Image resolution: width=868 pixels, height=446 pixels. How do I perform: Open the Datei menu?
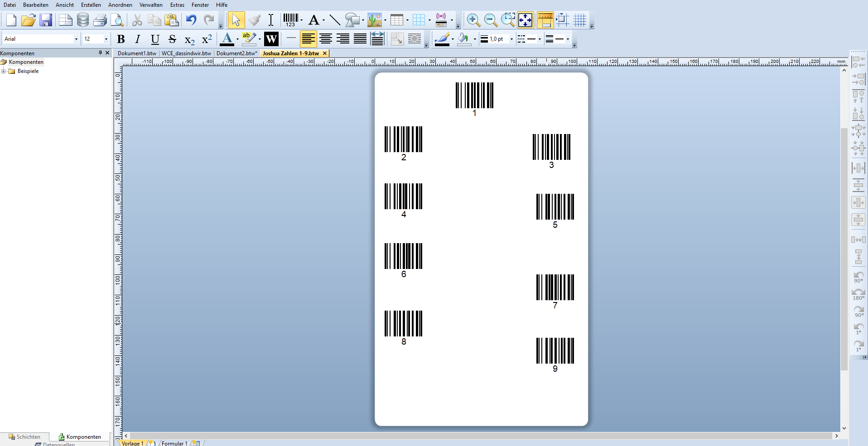[x=10, y=5]
